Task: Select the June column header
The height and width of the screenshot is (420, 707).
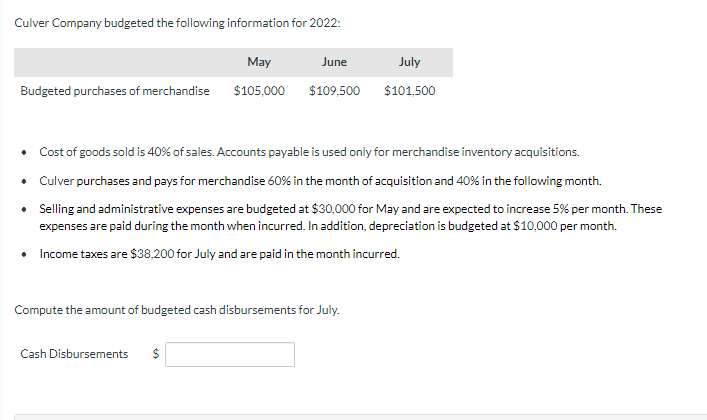Action: 334,62
